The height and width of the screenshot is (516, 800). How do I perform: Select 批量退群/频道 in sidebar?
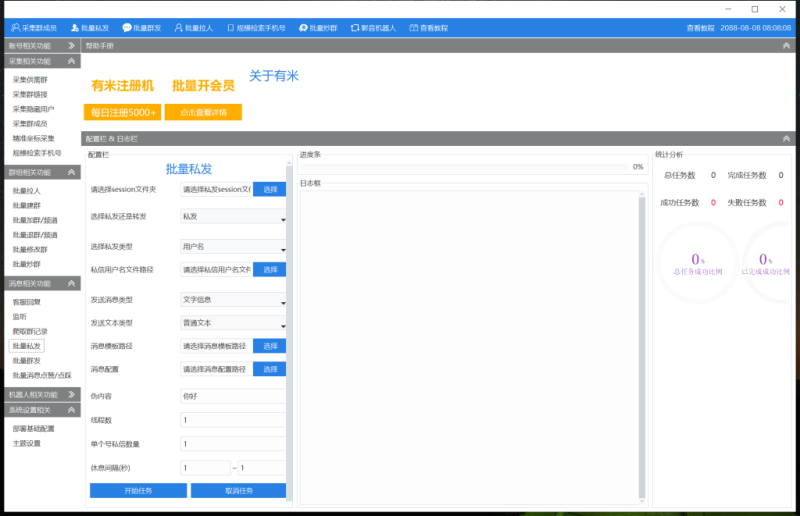pos(35,235)
